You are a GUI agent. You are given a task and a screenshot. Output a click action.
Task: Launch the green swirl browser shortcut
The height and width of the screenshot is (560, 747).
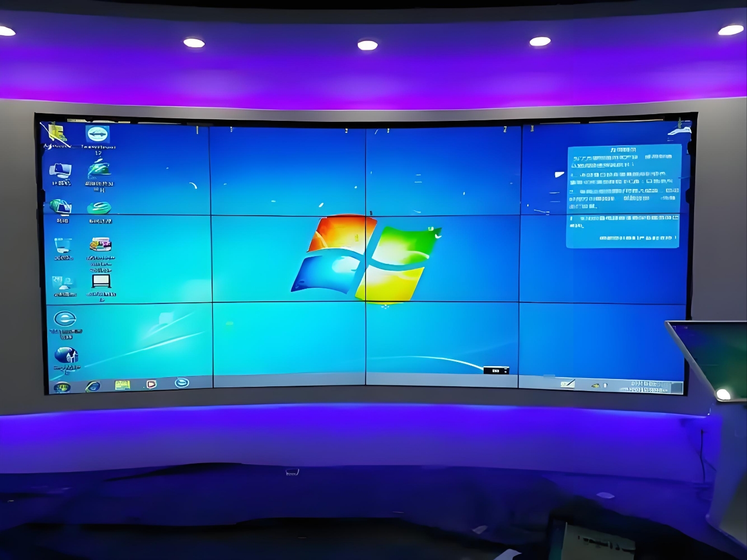[x=99, y=208]
